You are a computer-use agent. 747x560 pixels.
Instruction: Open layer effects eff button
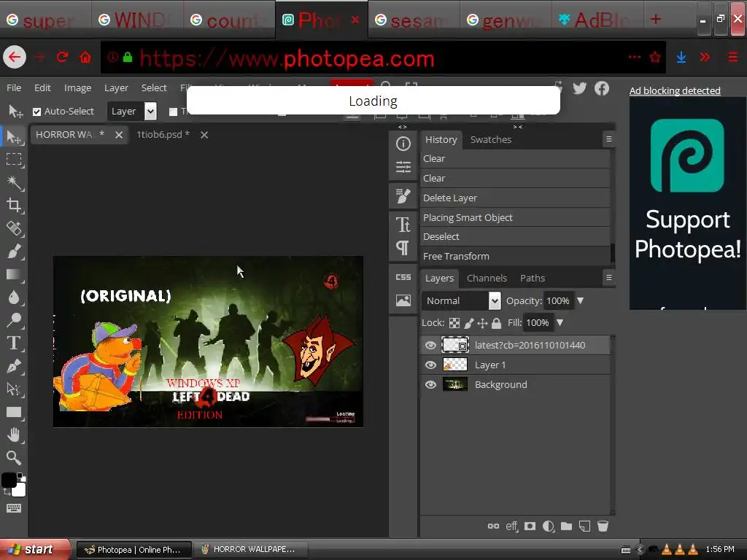(x=511, y=526)
